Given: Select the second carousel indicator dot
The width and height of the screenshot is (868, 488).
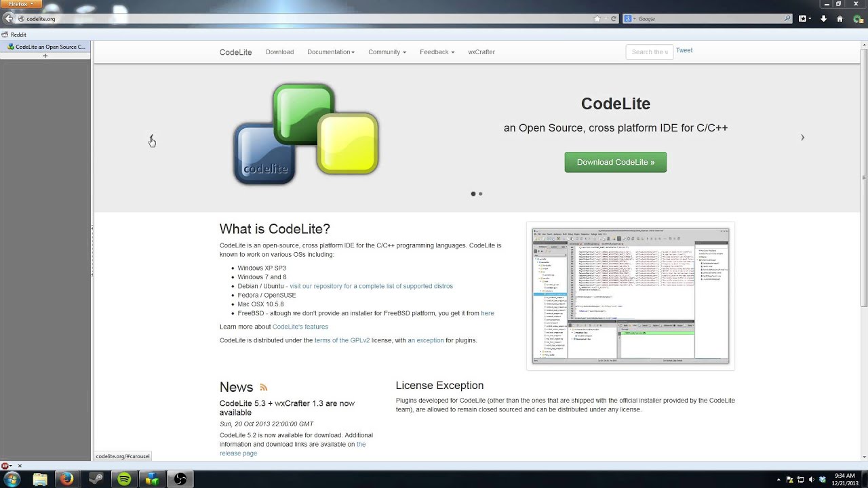Looking at the screenshot, I should coord(481,194).
